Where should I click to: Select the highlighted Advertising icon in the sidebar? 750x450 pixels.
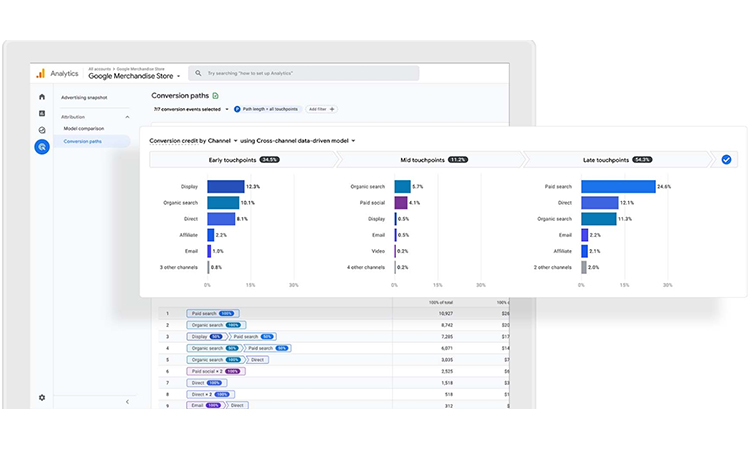point(42,147)
